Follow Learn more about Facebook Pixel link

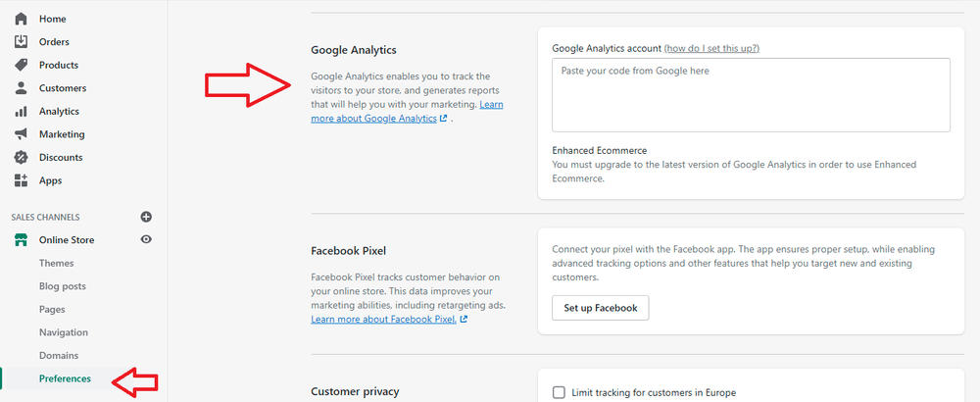383,320
